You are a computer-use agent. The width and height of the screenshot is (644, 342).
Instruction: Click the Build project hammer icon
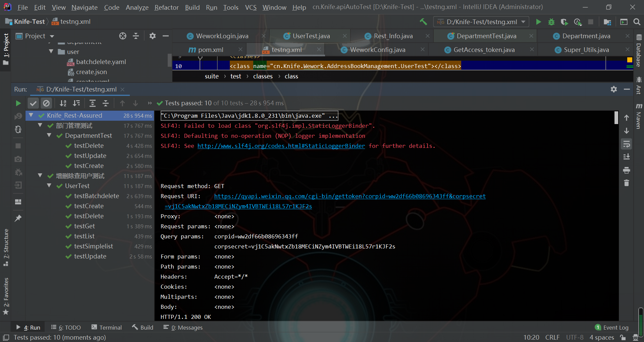pos(423,22)
